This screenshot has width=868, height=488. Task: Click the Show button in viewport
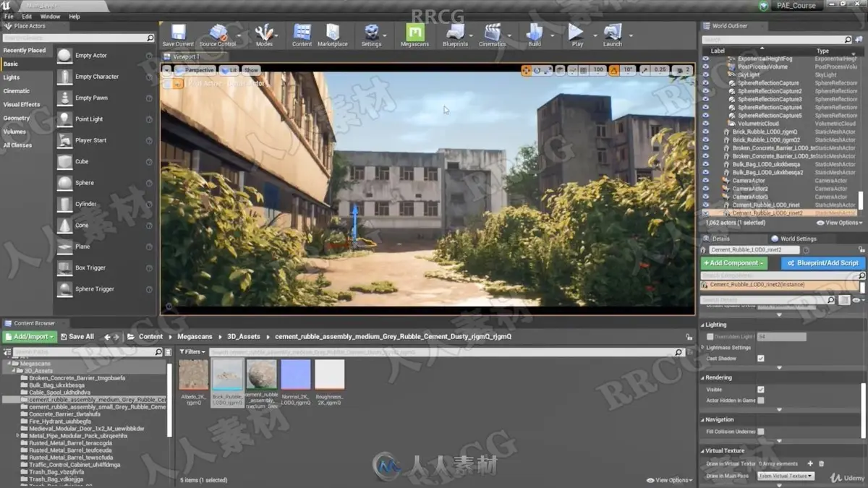(x=251, y=70)
